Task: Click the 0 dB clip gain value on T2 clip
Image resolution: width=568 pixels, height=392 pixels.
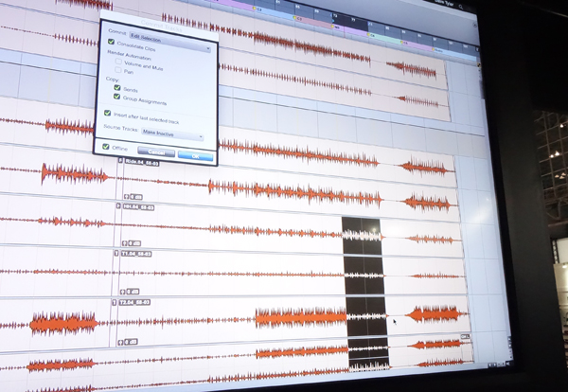Action: click(131, 343)
